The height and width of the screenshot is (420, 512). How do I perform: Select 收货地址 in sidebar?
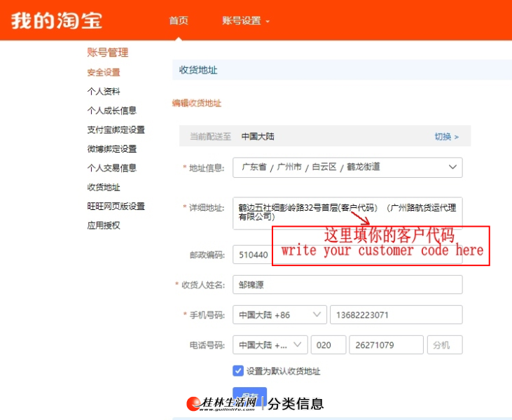pos(104,188)
